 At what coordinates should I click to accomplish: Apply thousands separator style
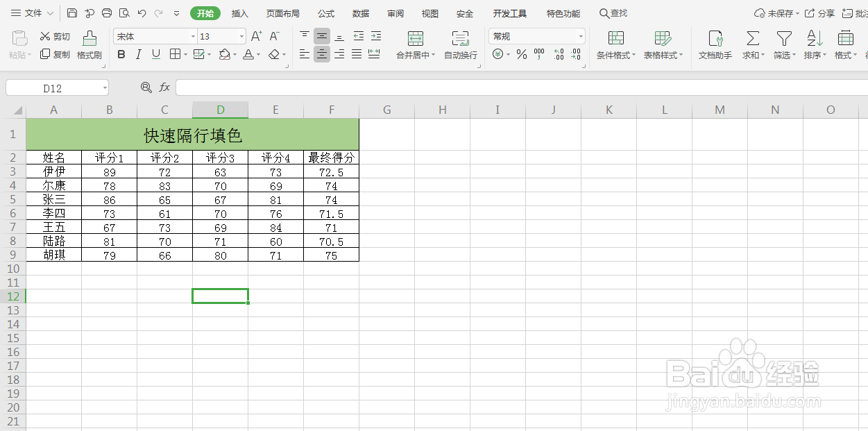[x=539, y=54]
